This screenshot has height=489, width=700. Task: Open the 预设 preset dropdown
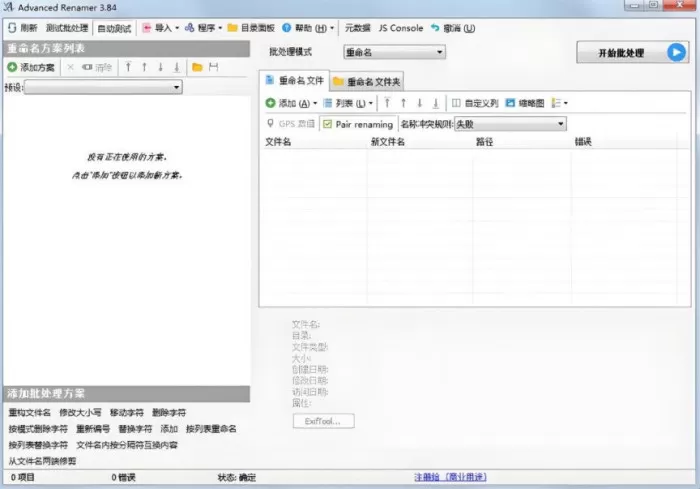[x=103, y=87]
